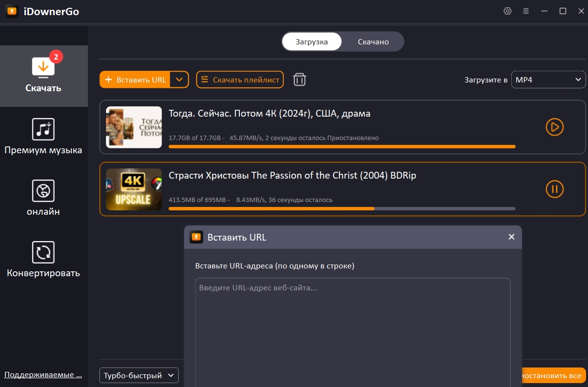Click the Страсти Христовы progress bar
Screen dimensions: 588x387
click(x=342, y=208)
